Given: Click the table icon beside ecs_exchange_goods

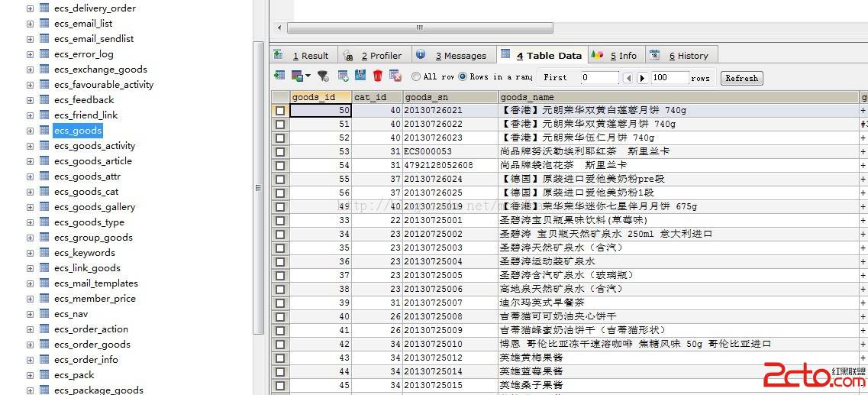Looking at the screenshot, I should coord(44,70).
